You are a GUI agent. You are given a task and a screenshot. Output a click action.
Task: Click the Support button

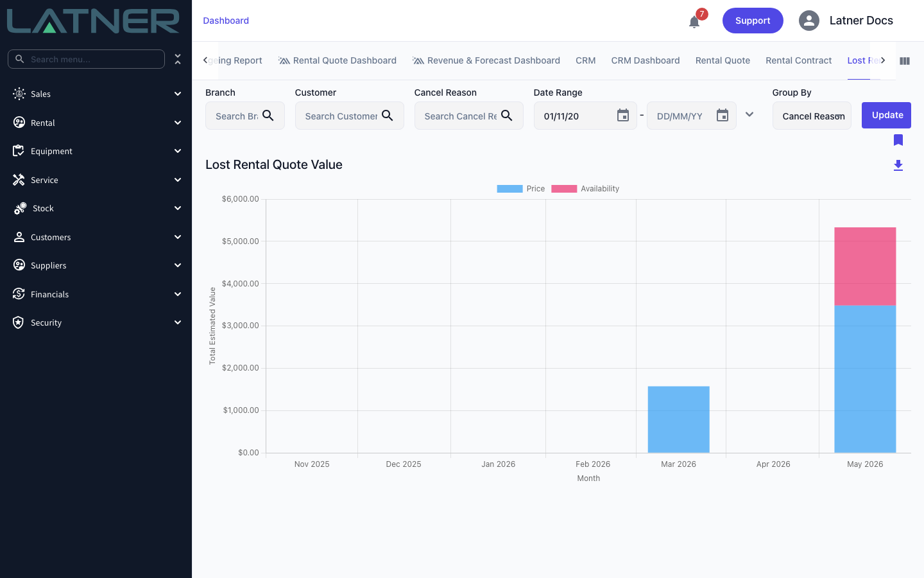tap(753, 21)
